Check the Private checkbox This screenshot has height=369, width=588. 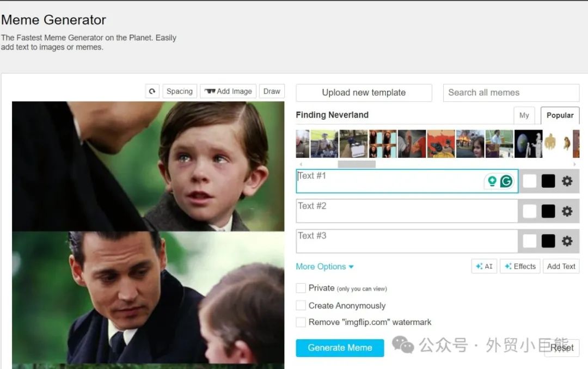pyautogui.click(x=301, y=288)
